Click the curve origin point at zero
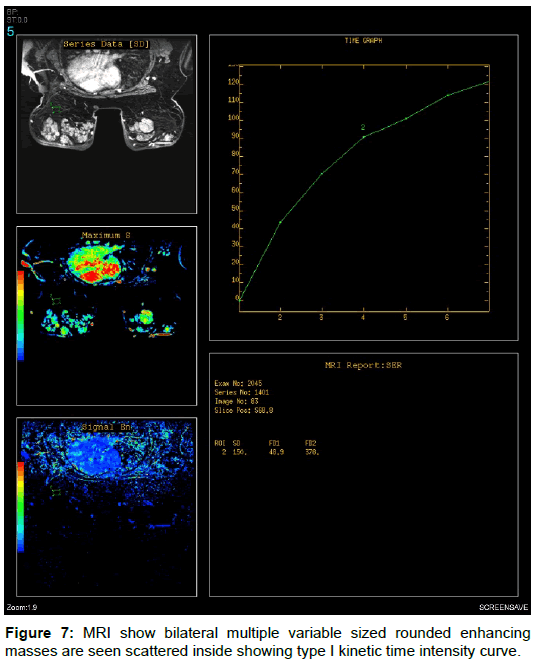 [x=240, y=300]
